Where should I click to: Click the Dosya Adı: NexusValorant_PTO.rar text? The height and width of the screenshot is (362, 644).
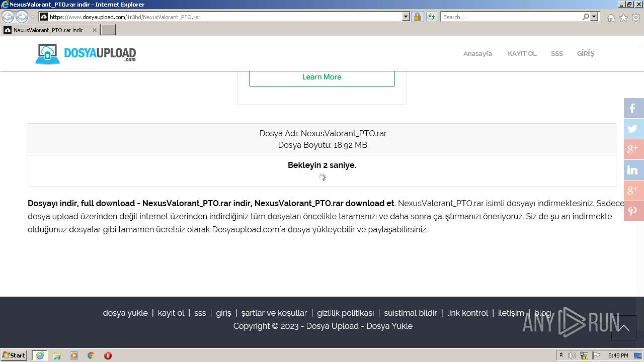click(x=323, y=133)
